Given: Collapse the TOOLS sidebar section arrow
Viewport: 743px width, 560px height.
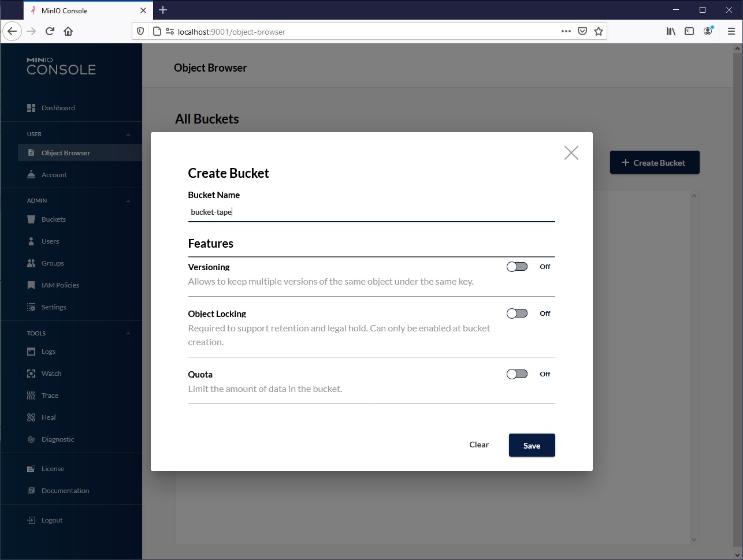Looking at the screenshot, I should [x=128, y=334].
